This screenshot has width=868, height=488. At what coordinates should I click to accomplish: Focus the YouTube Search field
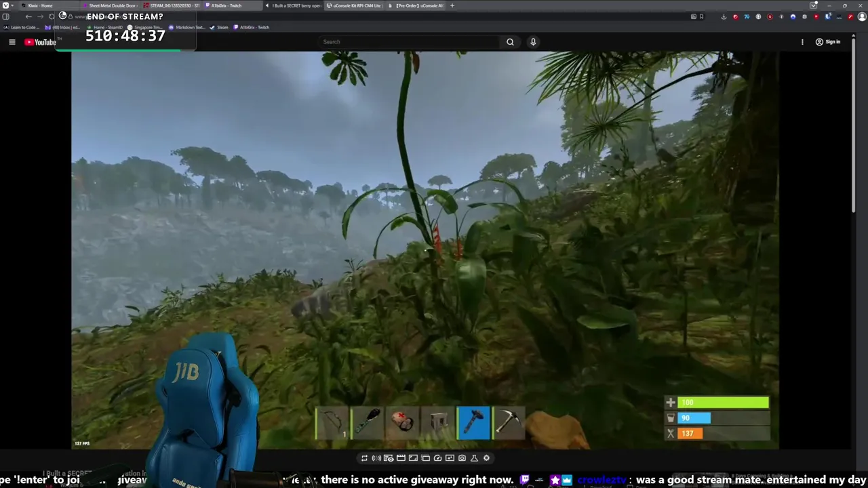pos(410,42)
